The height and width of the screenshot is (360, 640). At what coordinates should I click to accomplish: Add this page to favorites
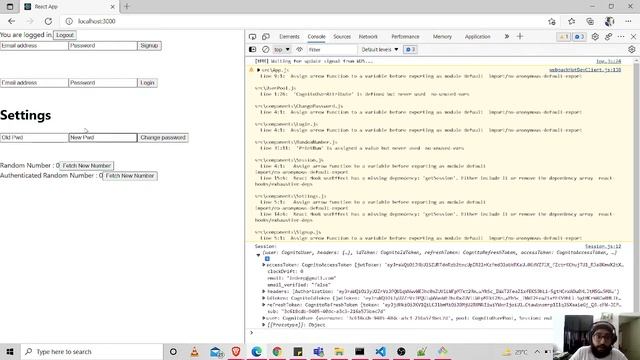point(552,21)
